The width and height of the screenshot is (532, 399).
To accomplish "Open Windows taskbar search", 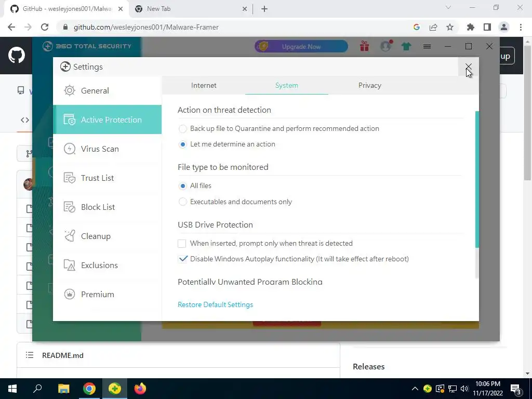I will 37,389.
